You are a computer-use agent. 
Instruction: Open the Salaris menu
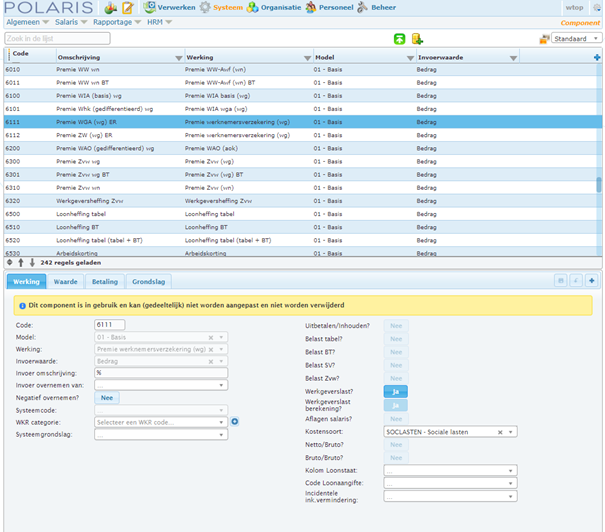(x=71, y=22)
